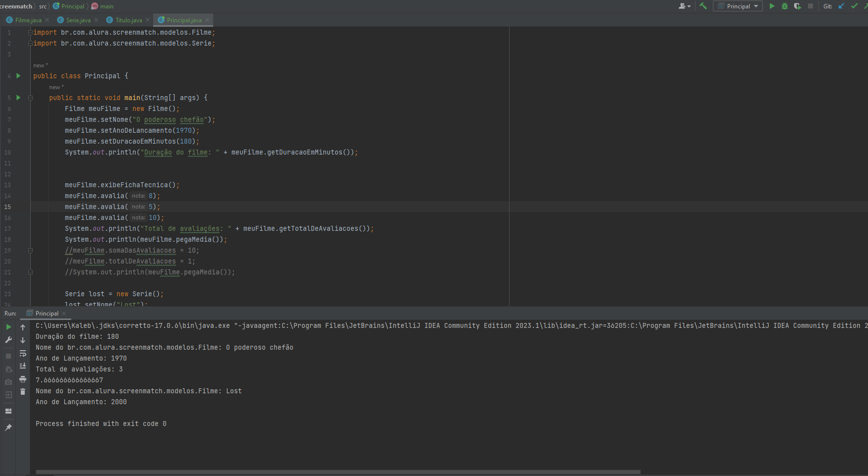Click 'Ano de Lançamento: 2000' console line
The image size is (868, 476).
pyautogui.click(x=81, y=402)
